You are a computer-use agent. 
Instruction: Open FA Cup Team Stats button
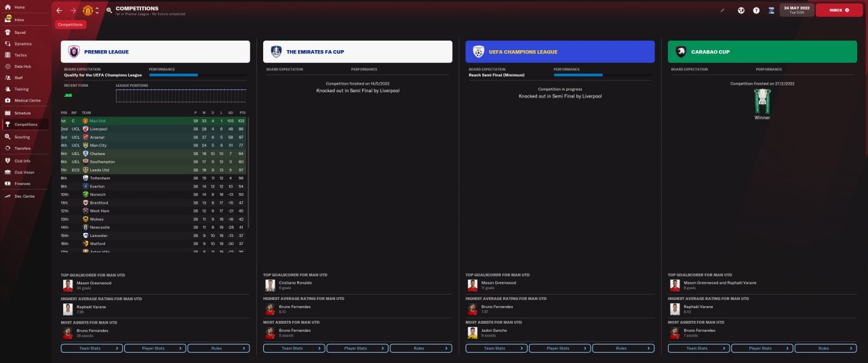click(x=294, y=348)
